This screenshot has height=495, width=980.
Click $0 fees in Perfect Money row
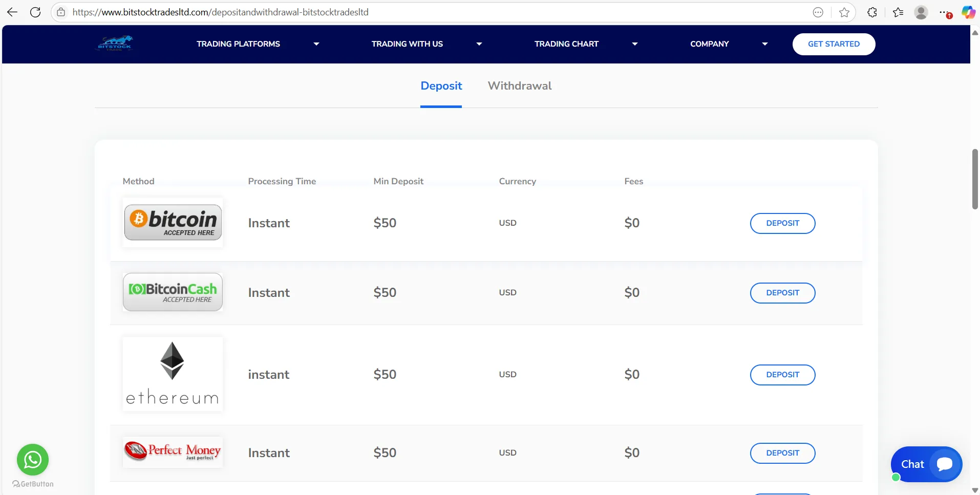click(632, 453)
